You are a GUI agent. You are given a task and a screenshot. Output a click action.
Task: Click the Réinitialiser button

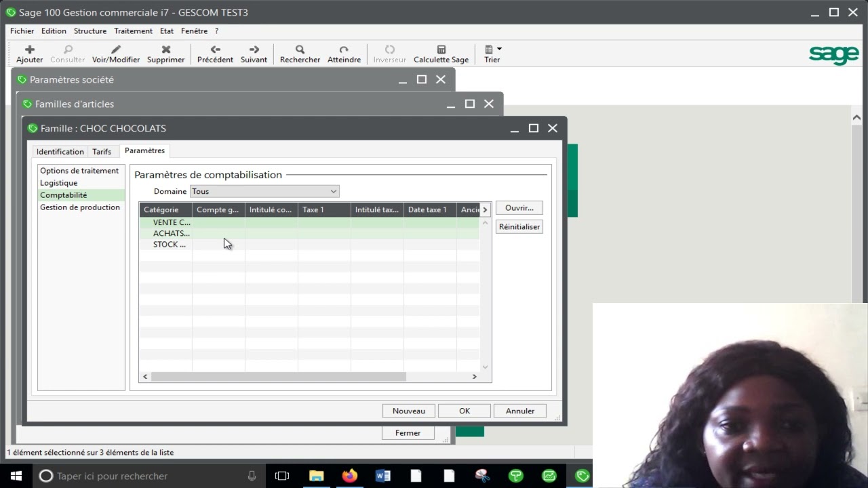click(519, 227)
